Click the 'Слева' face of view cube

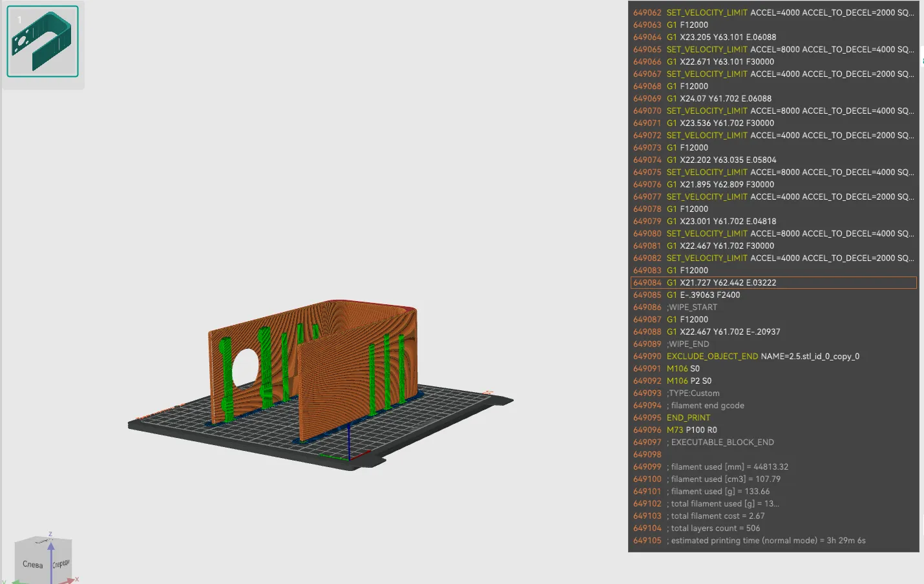(x=32, y=565)
